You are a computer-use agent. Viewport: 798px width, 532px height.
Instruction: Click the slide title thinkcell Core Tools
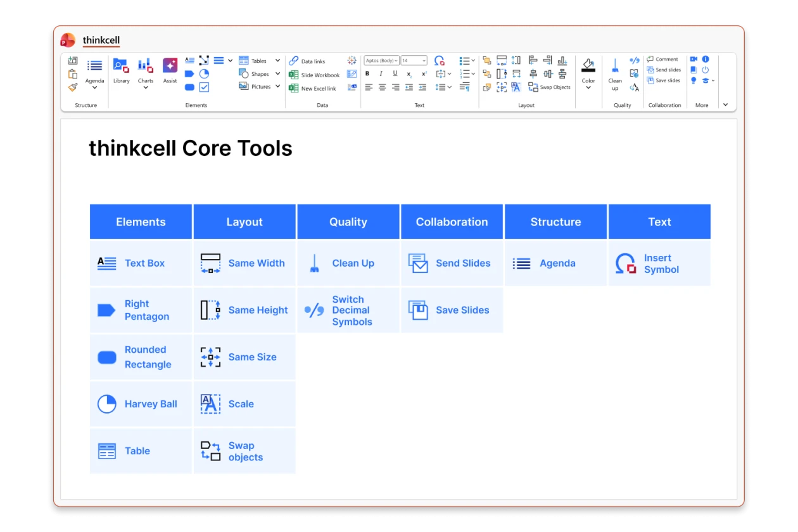[191, 148]
